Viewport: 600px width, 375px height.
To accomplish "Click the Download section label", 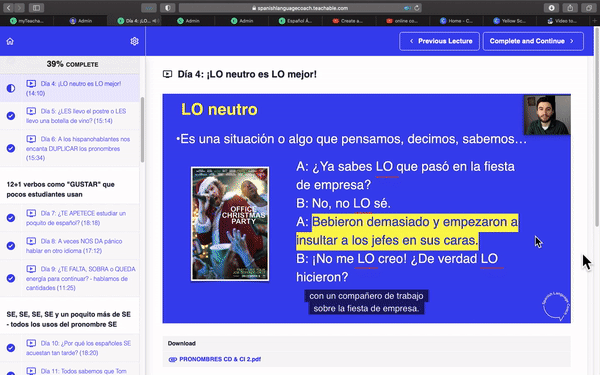I will [181, 343].
